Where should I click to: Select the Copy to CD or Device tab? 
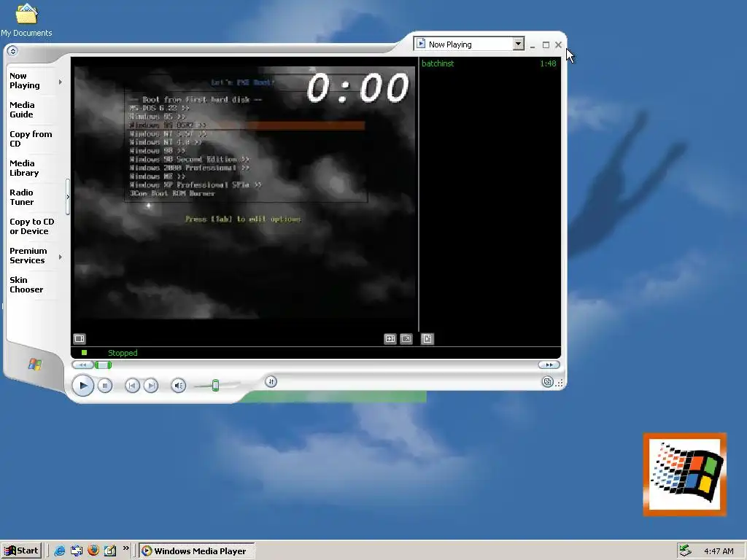(32, 226)
